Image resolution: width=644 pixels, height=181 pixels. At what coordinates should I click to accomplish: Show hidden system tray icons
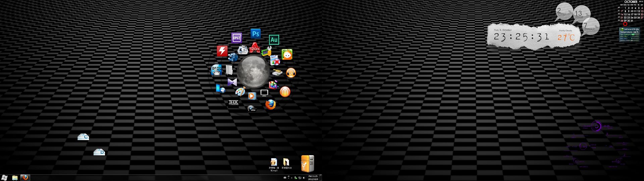291,178
